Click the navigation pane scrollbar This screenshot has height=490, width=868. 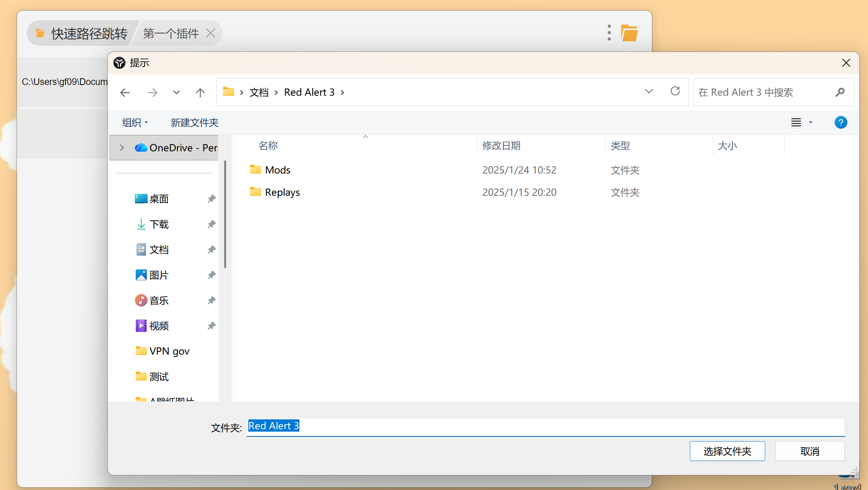pos(225,214)
